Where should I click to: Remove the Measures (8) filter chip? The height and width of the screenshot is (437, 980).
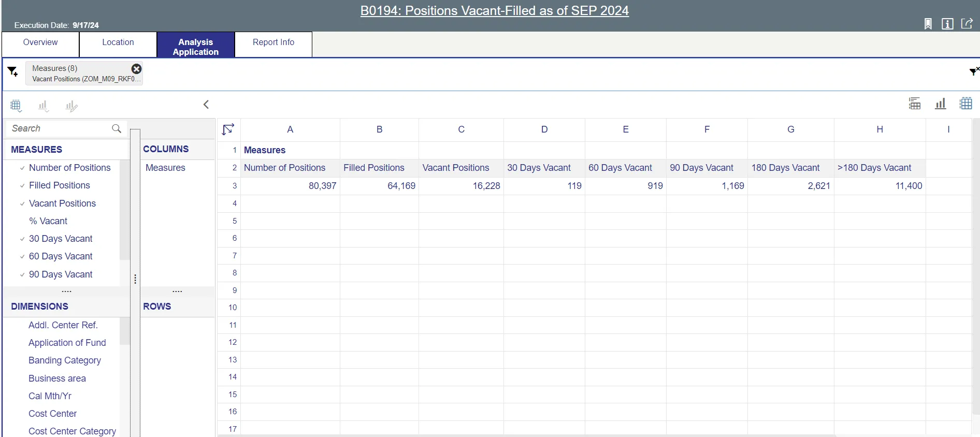136,69
